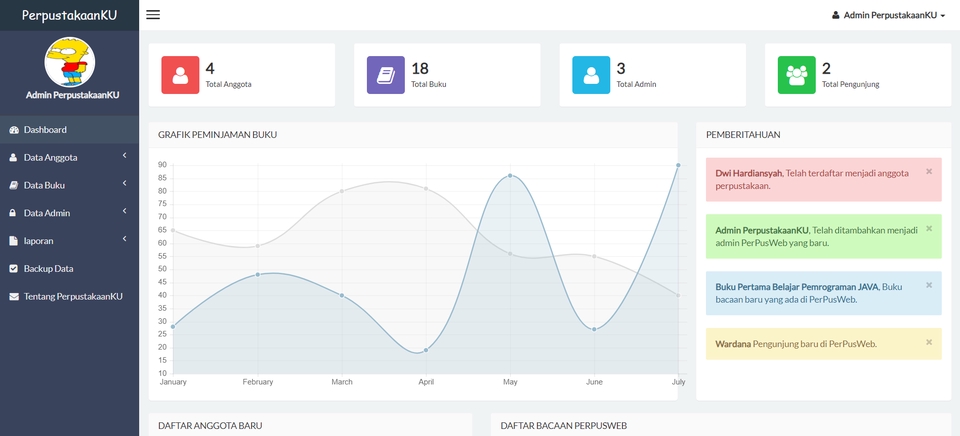Click the green Total Pengunjung group icon
960x436 pixels.
click(x=797, y=75)
